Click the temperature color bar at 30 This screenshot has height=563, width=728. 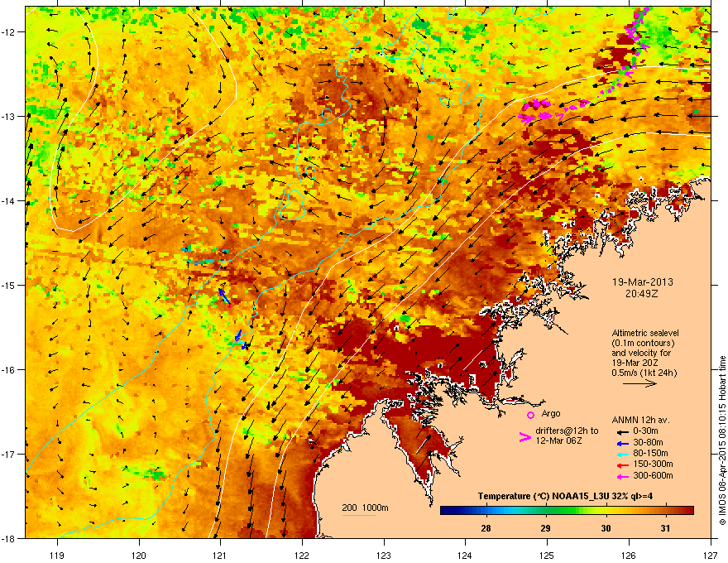coord(606,511)
